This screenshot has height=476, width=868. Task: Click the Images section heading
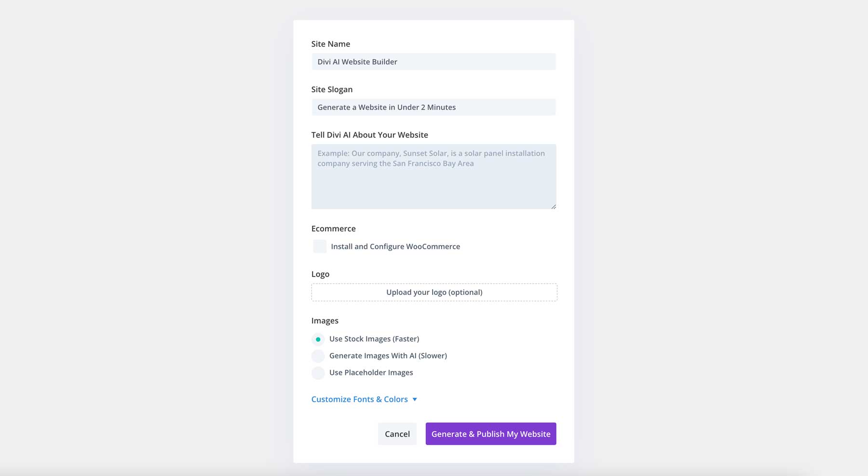325,320
